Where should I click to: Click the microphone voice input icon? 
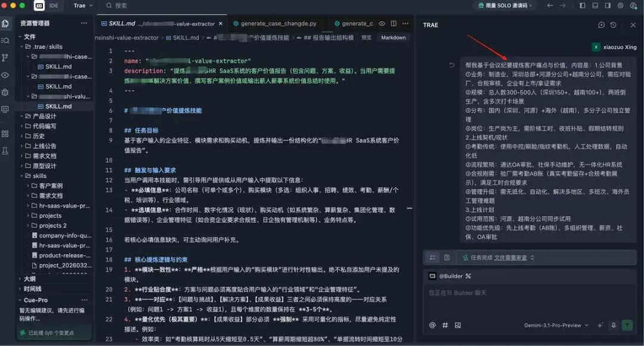tap(613, 325)
